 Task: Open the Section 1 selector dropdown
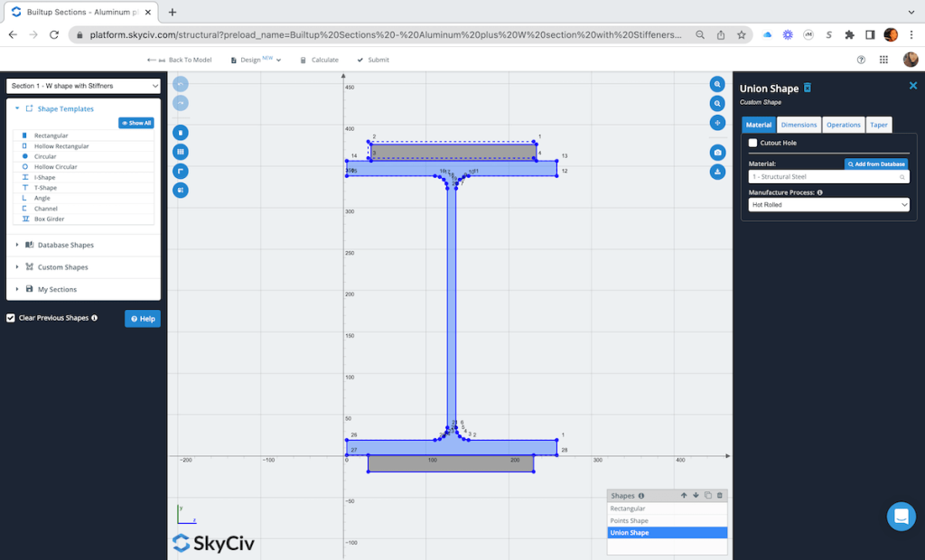click(82, 86)
